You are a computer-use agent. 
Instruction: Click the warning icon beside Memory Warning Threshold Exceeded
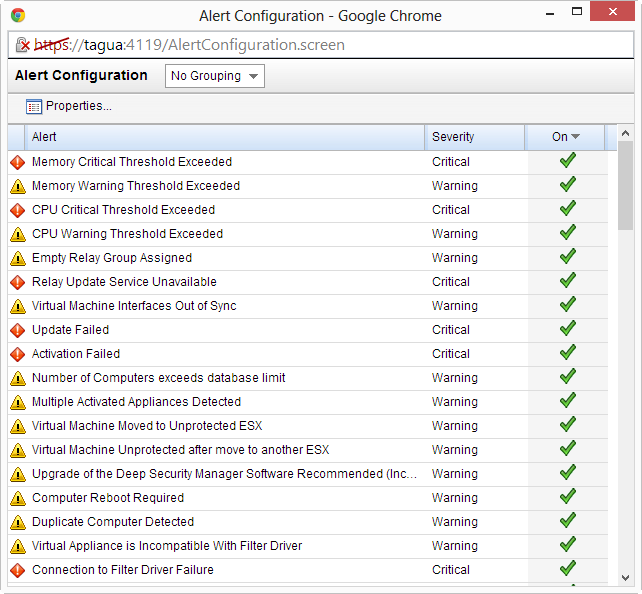(17, 186)
